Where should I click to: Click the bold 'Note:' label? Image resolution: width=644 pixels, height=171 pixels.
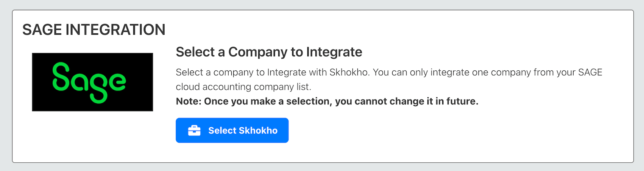(x=189, y=101)
